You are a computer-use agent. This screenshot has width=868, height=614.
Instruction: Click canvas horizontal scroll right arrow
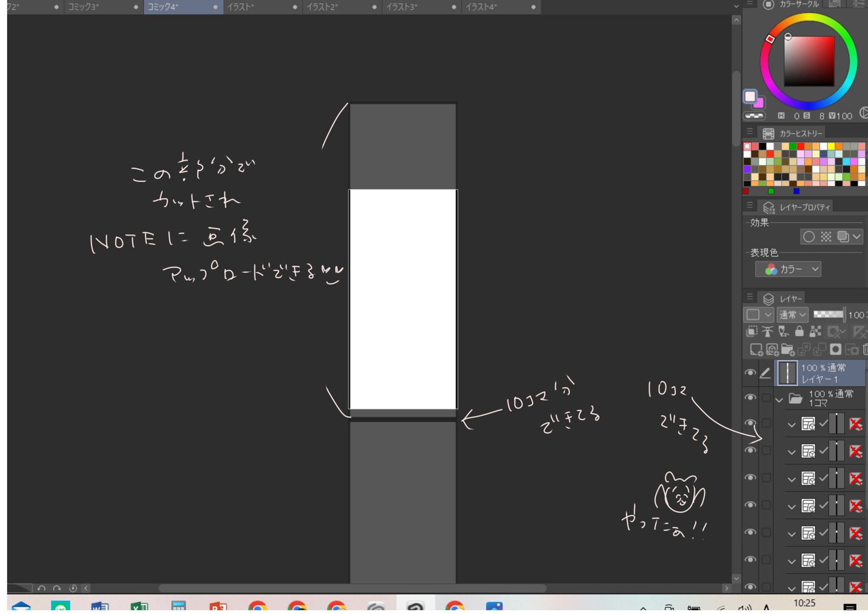[726, 588]
